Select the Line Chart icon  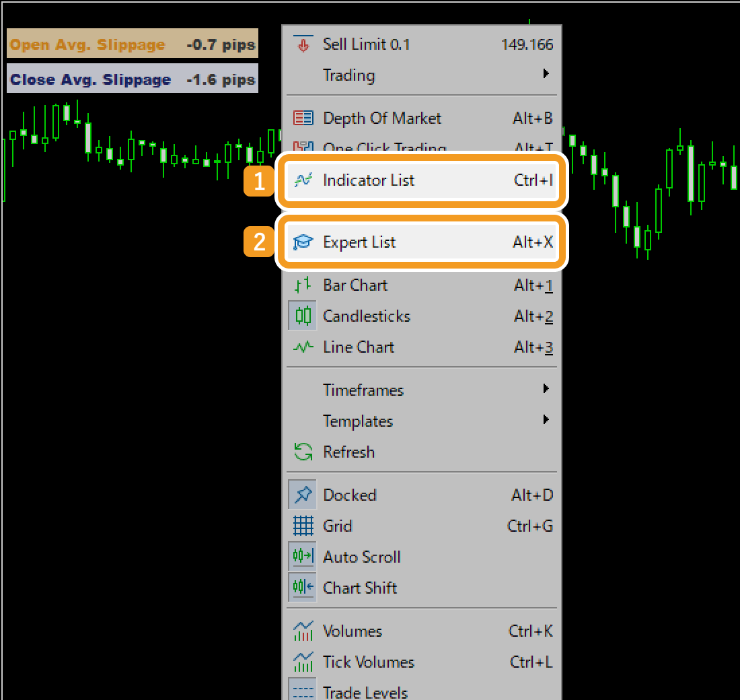pos(303,347)
